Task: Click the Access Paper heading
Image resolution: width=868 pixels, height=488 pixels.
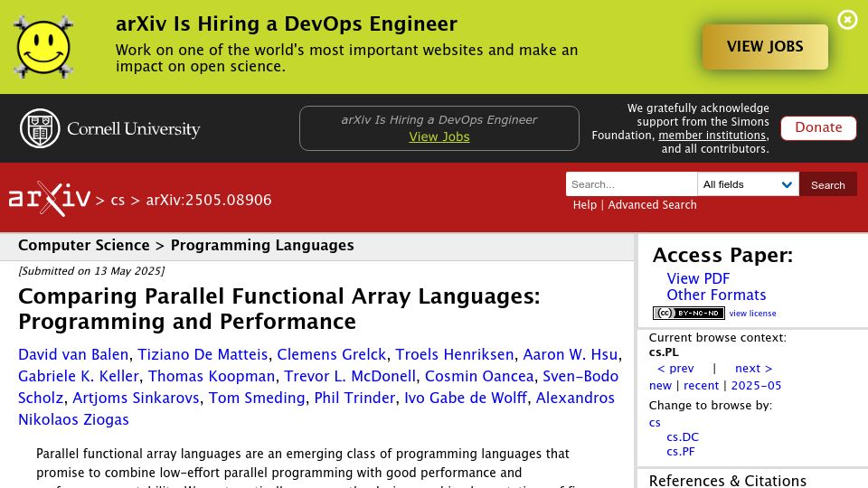Action: (x=722, y=255)
